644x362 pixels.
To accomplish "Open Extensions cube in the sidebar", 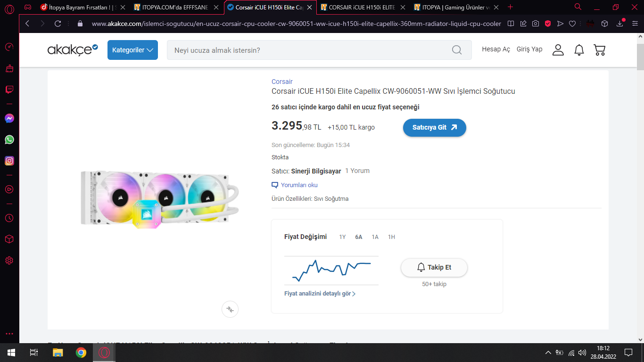I will coord(9,239).
